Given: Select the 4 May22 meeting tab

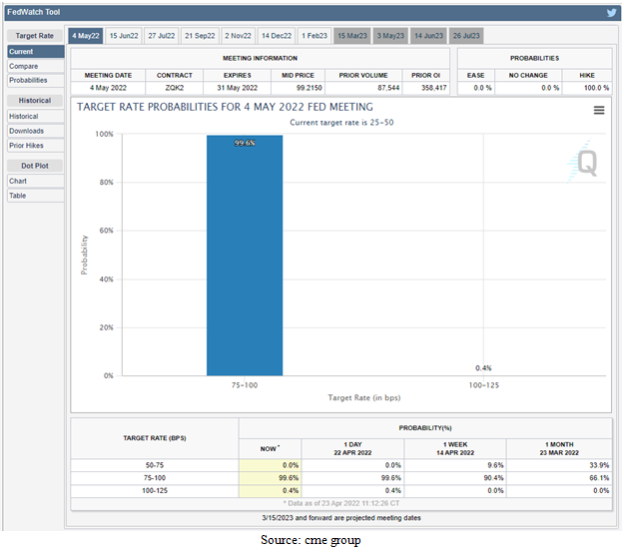Looking at the screenshot, I should (x=86, y=35).
